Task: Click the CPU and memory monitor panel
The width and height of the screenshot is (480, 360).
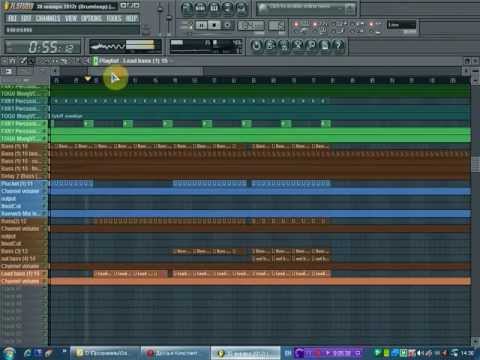Action: coord(205,47)
